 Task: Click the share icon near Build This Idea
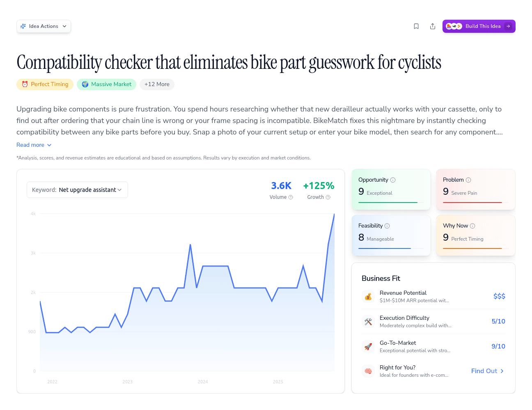coord(433,26)
